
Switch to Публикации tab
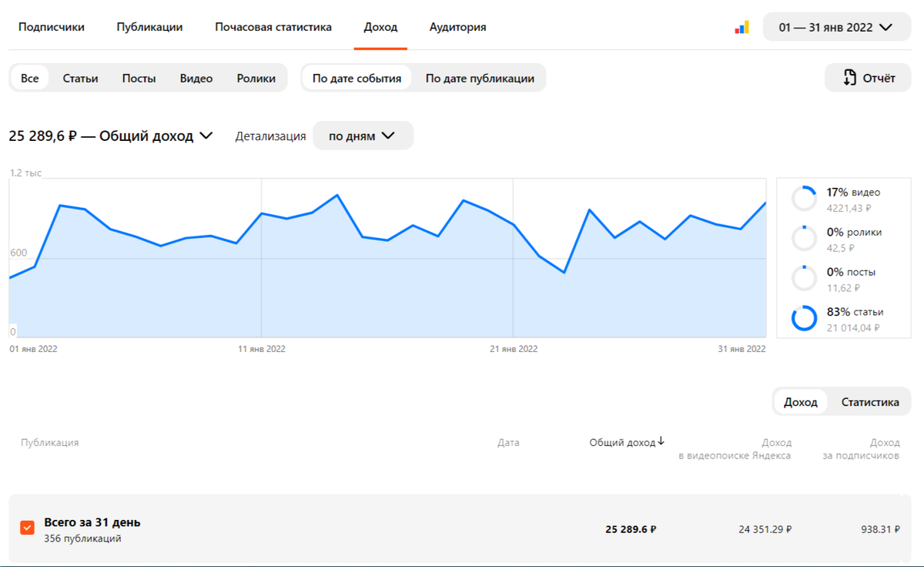click(x=149, y=27)
